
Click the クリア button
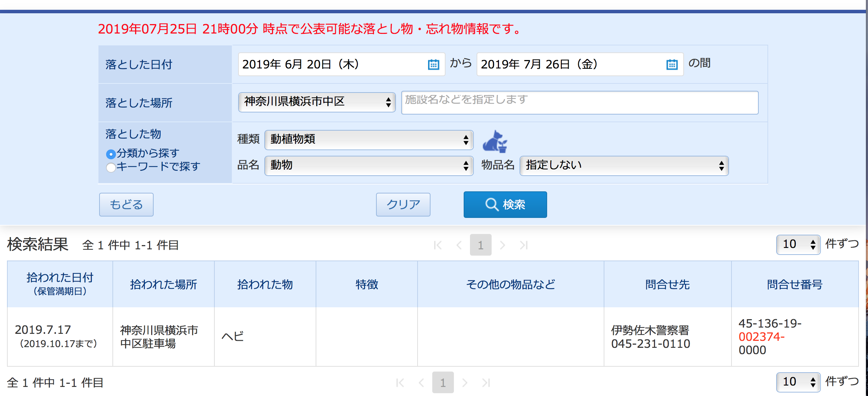click(403, 205)
